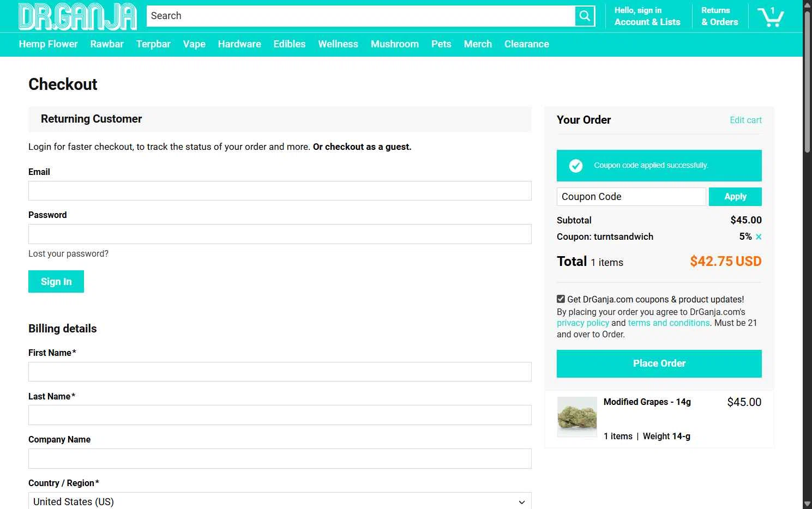Open the Edit cart link
This screenshot has height=509, width=812.
point(745,120)
